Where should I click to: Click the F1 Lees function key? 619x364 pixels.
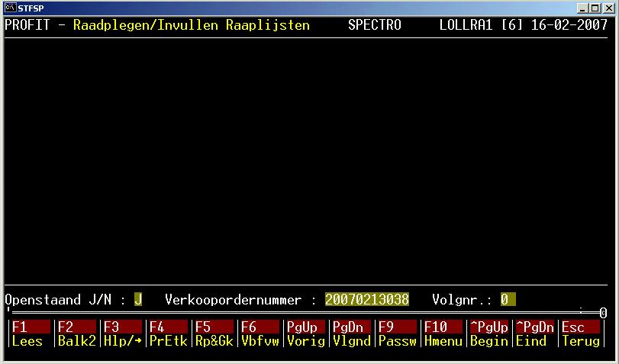click(31, 334)
